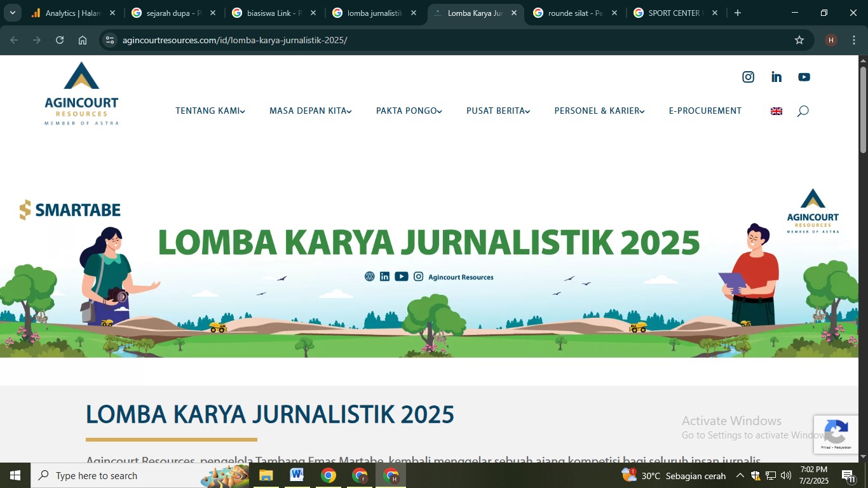Close the sejarah dupa tab
This screenshot has width=868, height=488.
tap(213, 13)
